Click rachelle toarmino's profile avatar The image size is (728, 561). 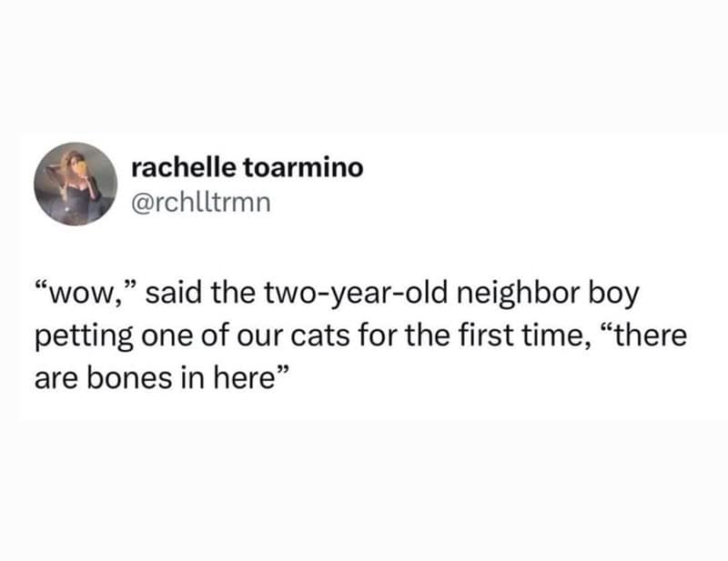point(76,183)
